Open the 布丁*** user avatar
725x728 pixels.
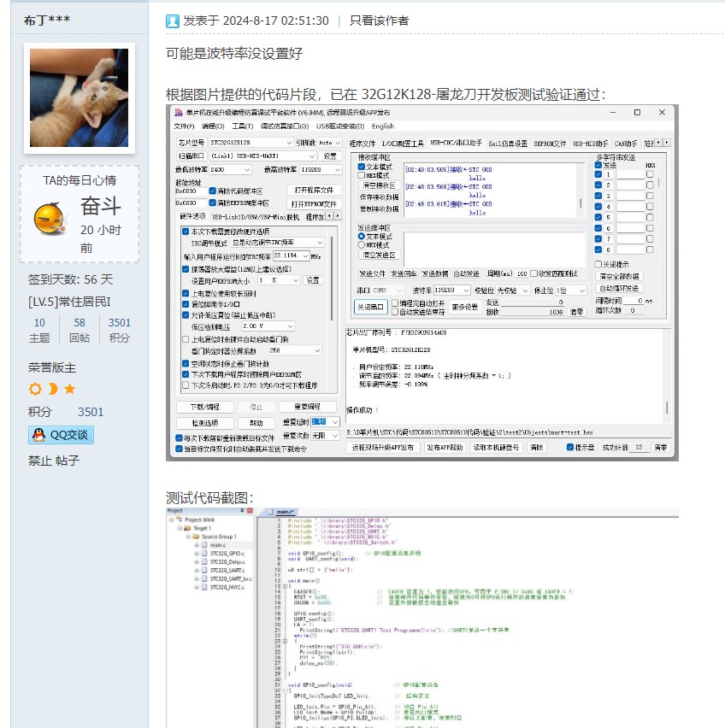coord(80,98)
